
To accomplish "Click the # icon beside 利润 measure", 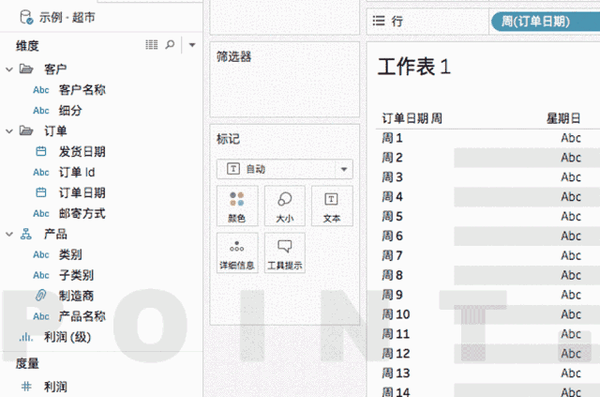I will coord(26,387).
